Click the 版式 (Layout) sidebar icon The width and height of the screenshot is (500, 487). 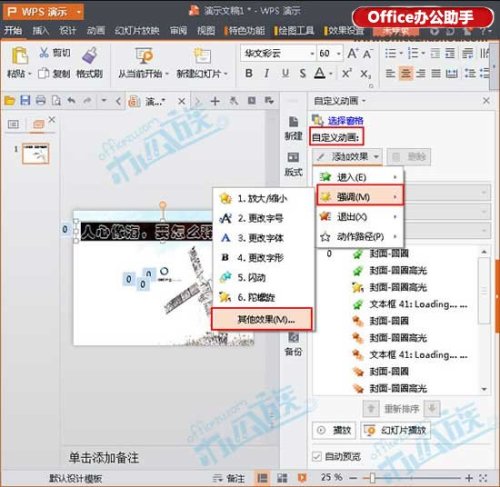[293, 163]
